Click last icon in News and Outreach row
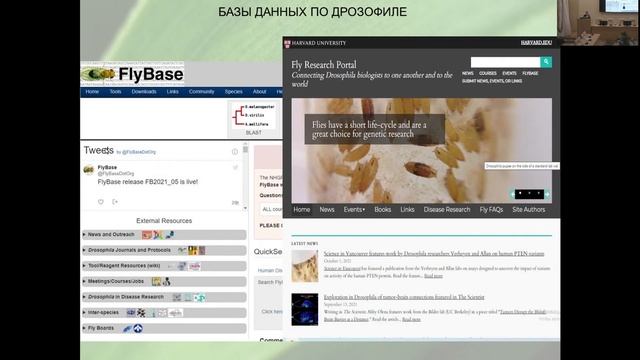Image resolution: width=640 pixels, height=360 pixels. [170, 235]
